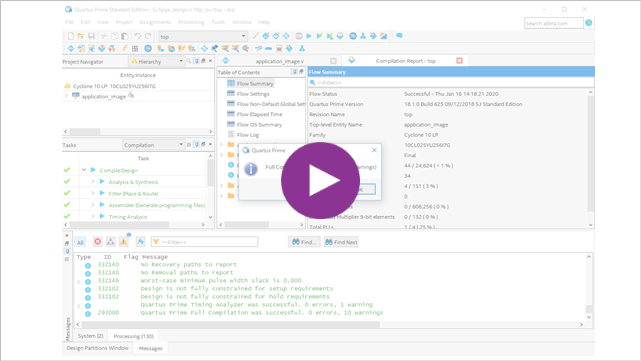Click the play icon next to Fitter (Place & Route)

click(x=102, y=193)
